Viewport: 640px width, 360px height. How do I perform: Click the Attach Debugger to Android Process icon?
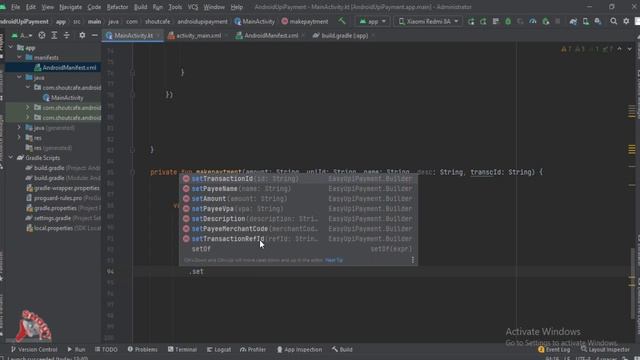click(x=545, y=21)
